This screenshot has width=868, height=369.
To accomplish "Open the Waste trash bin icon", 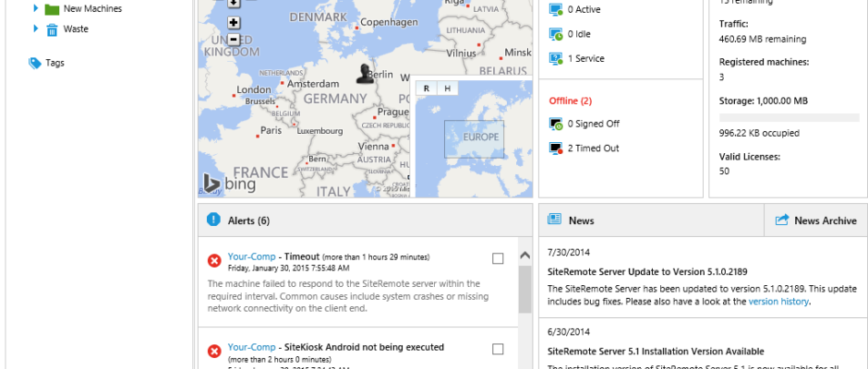I will [52, 30].
